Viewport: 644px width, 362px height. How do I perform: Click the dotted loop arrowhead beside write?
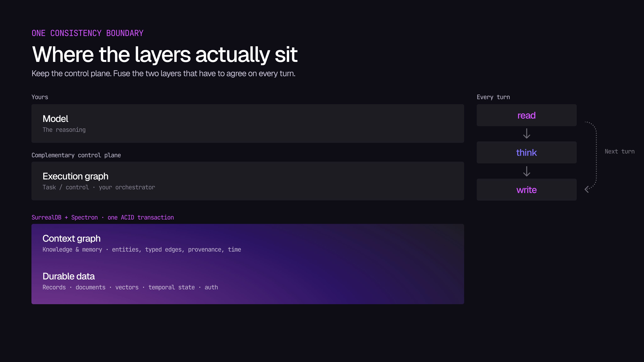587,189
